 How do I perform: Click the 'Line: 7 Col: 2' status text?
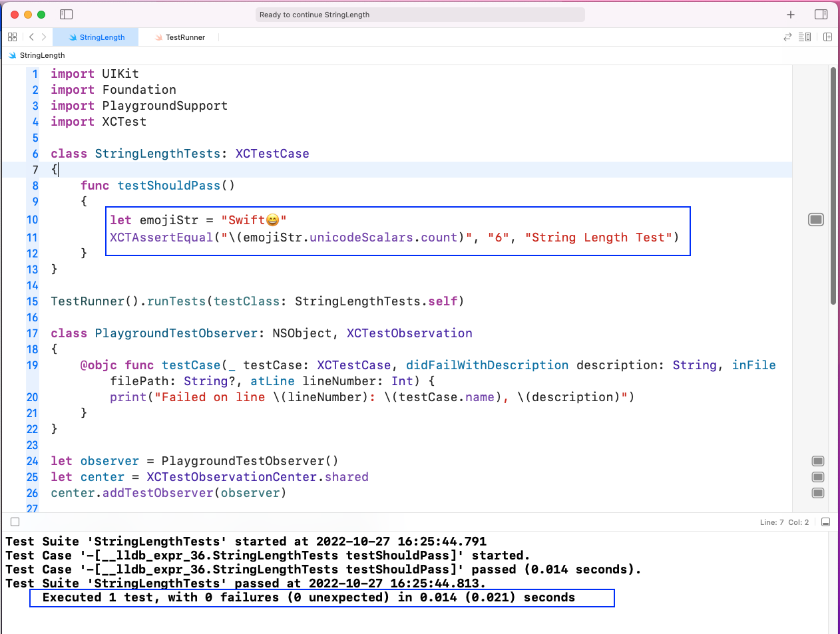point(784,522)
